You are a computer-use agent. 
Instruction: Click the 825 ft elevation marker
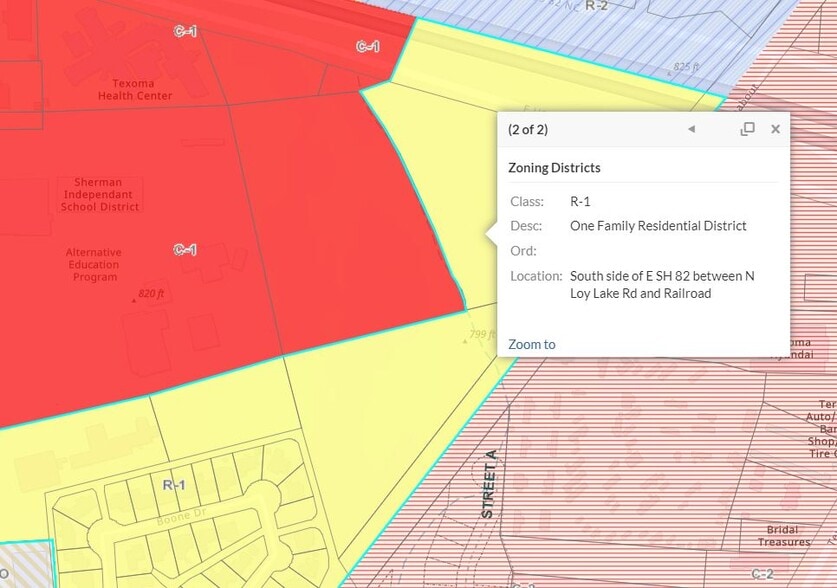686,67
